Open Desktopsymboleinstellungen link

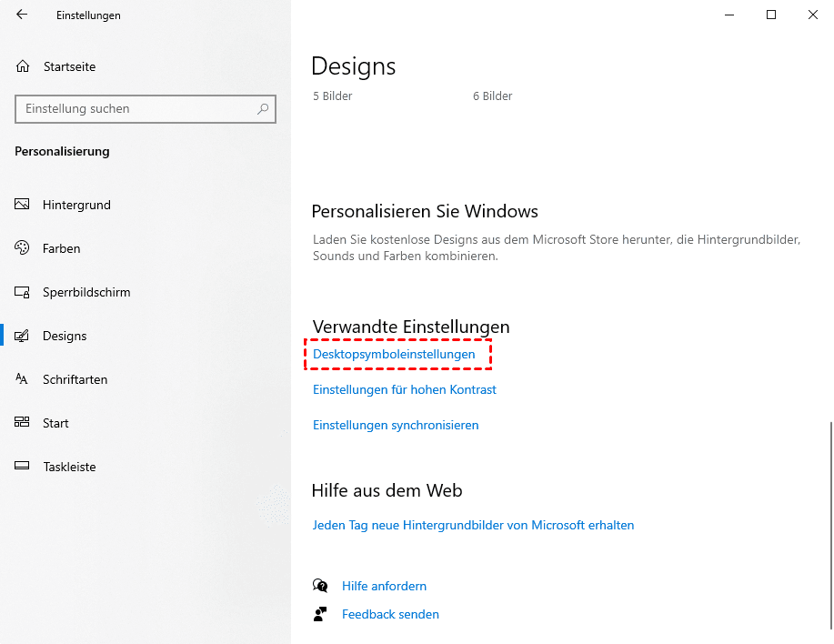(x=394, y=354)
